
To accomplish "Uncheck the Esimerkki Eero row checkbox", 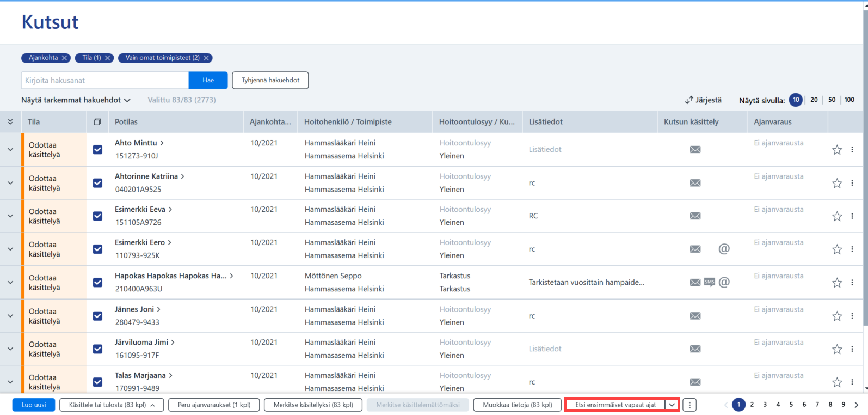I will (97, 249).
